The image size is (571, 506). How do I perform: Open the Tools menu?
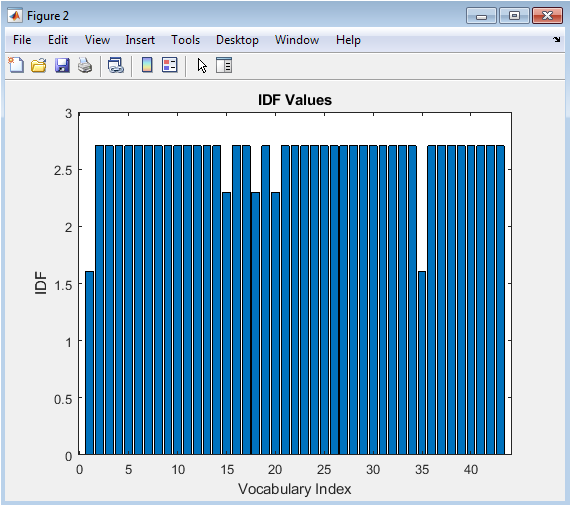point(186,40)
